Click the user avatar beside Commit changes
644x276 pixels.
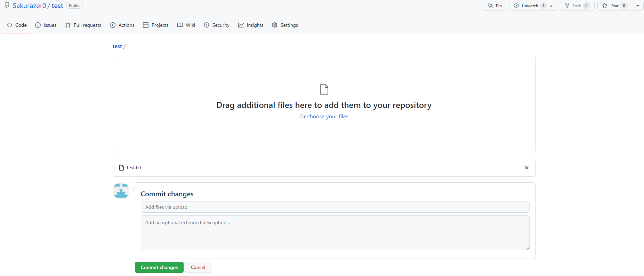coord(121,191)
